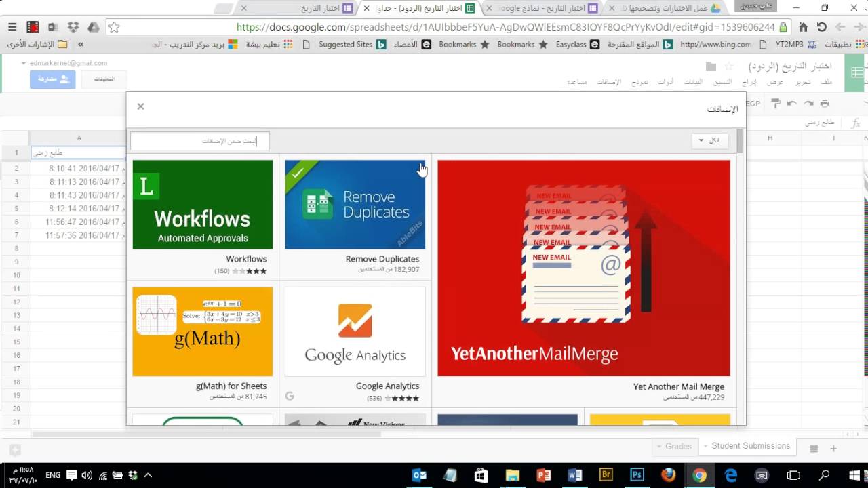Viewport: 868px width, 488px height.
Task: Open File Explorer from the taskbar
Action: pos(512,475)
